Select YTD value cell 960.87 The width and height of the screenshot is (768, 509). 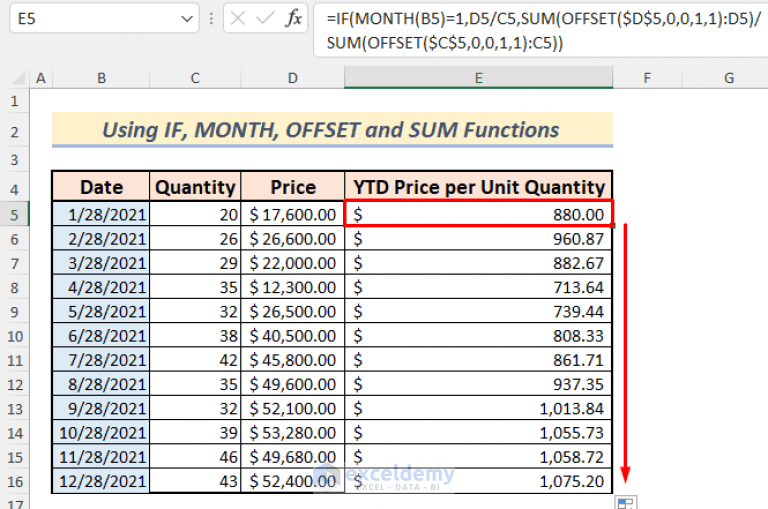tap(479, 239)
